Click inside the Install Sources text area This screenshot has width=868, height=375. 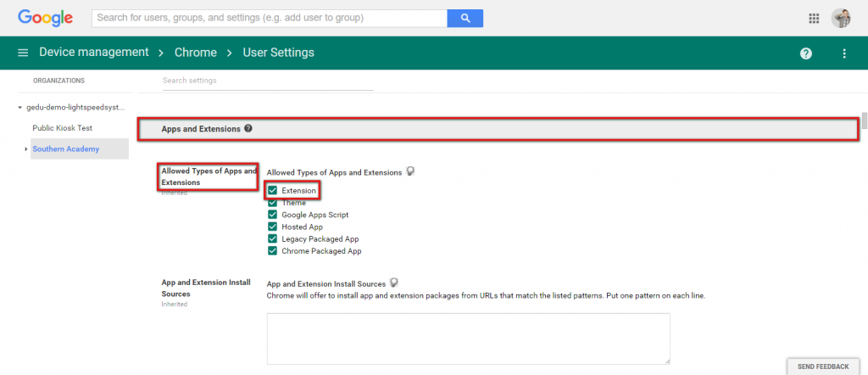(468, 339)
